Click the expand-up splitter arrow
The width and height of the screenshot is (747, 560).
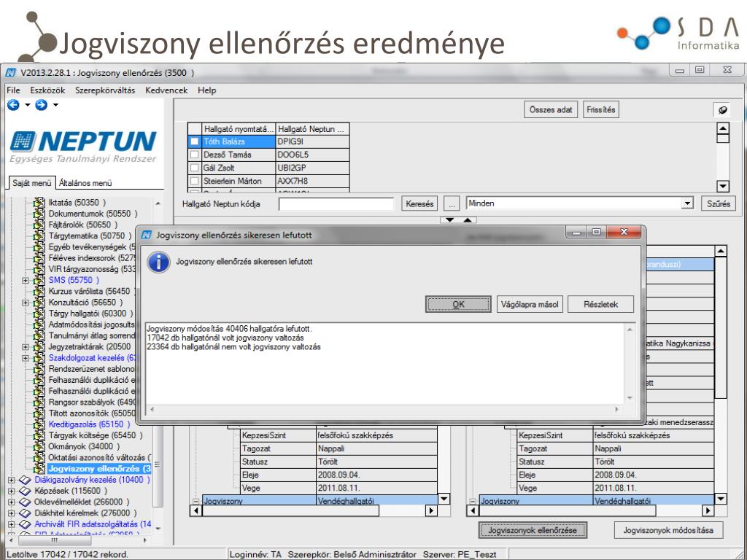click(x=468, y=220)
